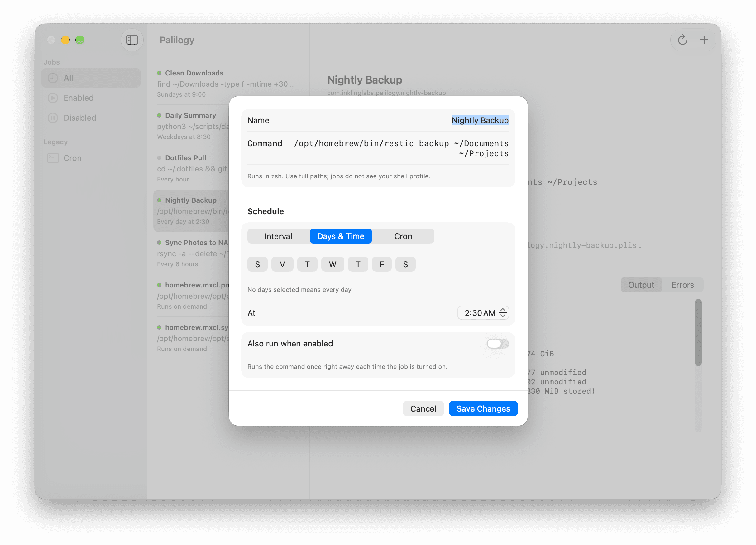This screenshot has height=545, width=756.
Task: Toggle Saturday, the last S day button
Action: pyautogui.click(x=405, y=264)
